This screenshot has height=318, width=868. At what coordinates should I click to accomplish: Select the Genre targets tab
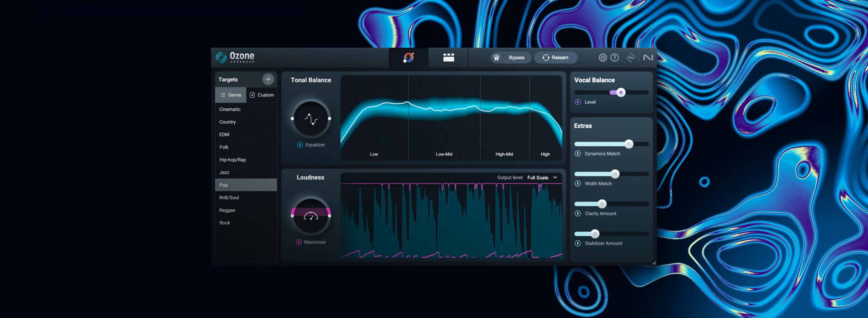click(x=231, y=95)
